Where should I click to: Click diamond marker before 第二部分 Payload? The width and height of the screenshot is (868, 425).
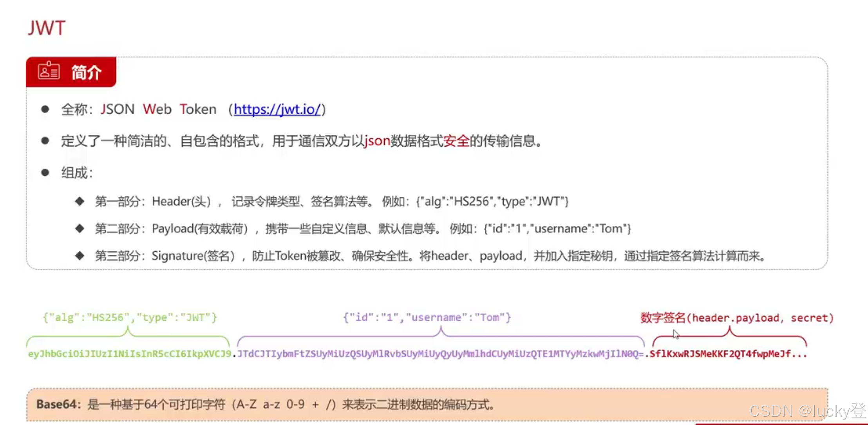click(x=80, y=228)
